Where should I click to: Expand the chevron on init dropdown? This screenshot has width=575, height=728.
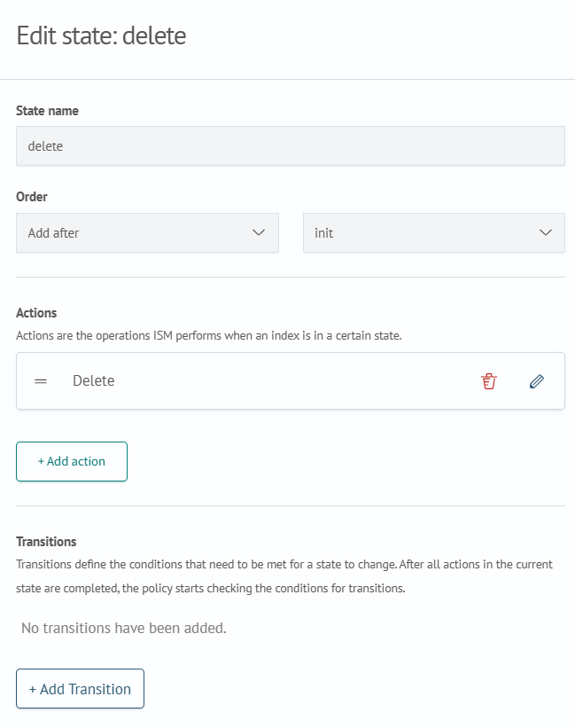pyautogui.click(x=546, y=232)
